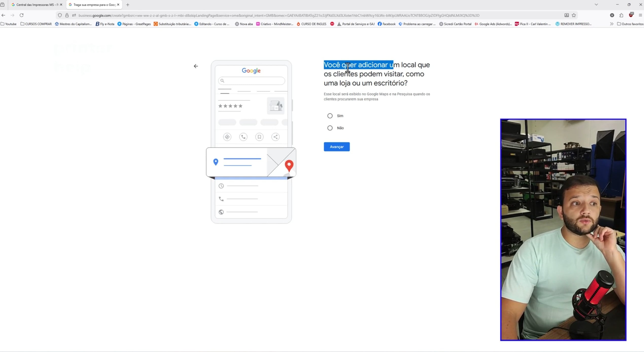Open the extensions puzzle icon
This screenshot has width=644, height=352.
coord(621,15)
